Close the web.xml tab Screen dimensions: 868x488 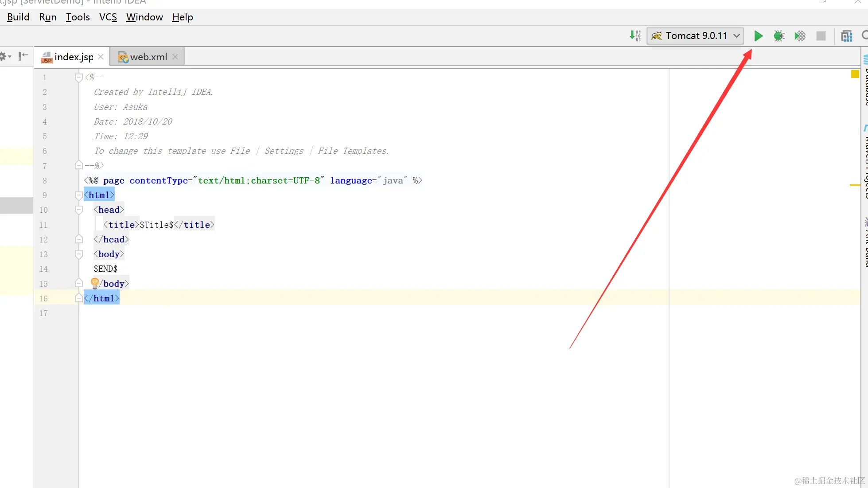click(x=175, y=57)
